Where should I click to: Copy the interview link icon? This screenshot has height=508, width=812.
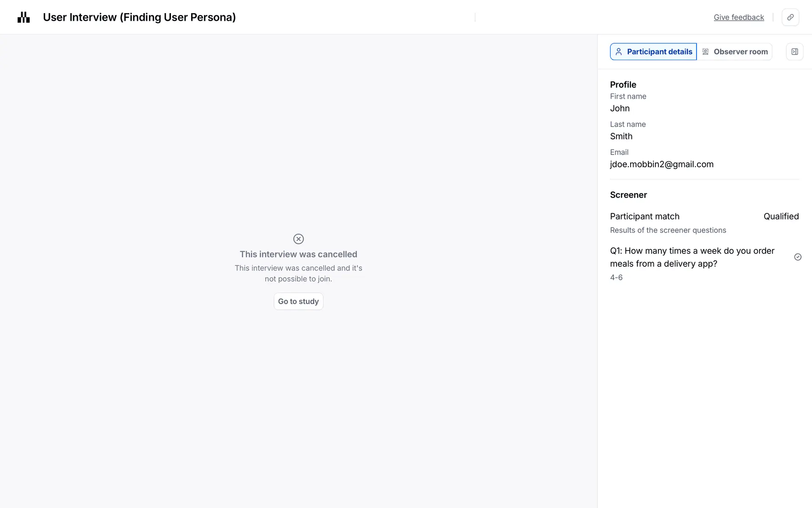790,17
